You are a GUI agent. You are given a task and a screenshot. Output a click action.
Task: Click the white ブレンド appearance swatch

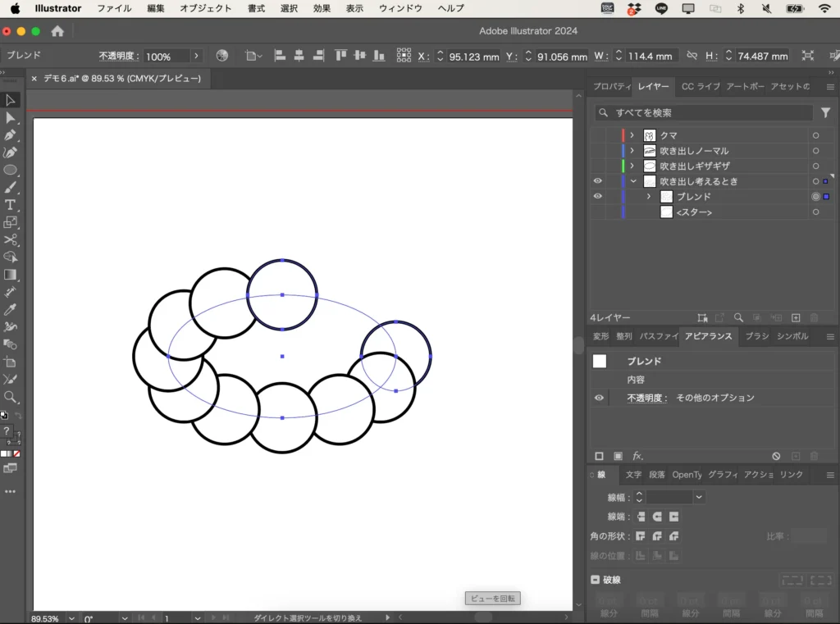click(x=600, y=361)
